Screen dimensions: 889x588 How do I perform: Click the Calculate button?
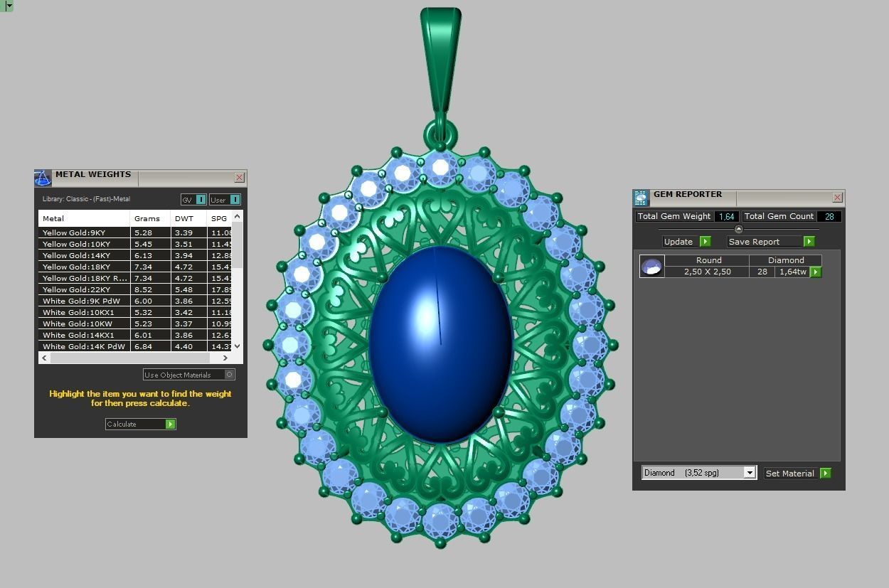[x=140, y=424]
